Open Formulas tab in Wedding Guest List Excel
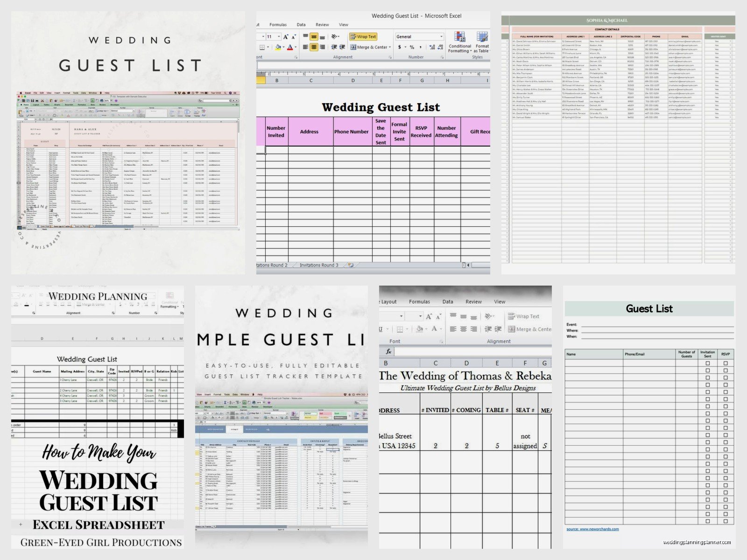The height and width of the screenshot is (560, 747). tap(278, 25)
